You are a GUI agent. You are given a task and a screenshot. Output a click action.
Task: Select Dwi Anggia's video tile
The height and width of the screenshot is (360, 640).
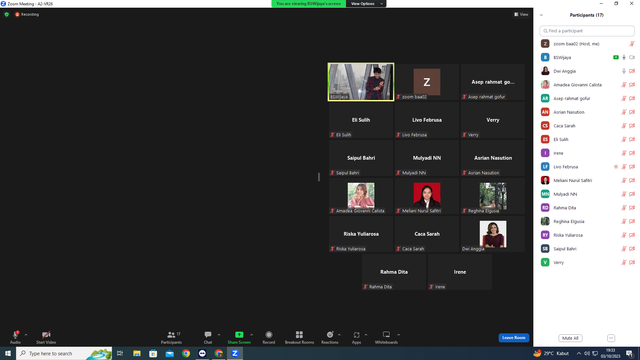tap(493, 234)
